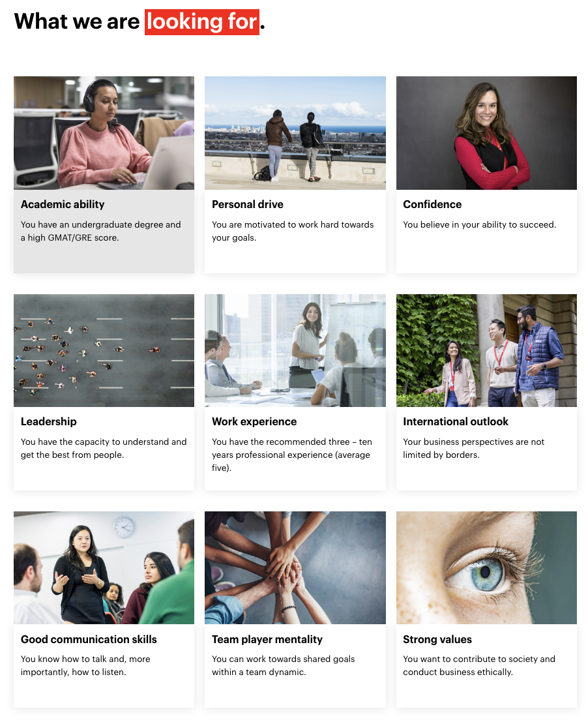588x724 pixels.
Task: Click the Leadership aerial crowd image
Action: click(104, 350)
